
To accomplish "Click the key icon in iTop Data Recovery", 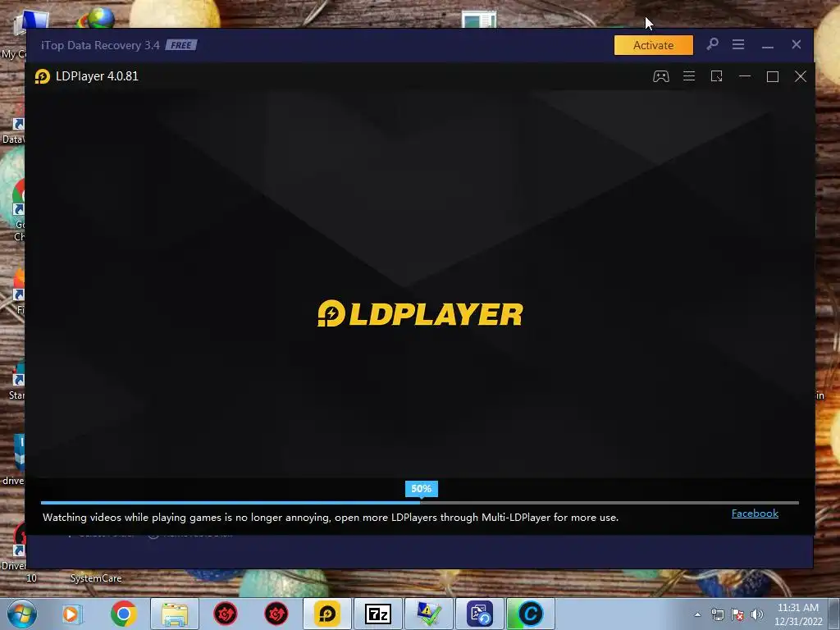I will pos(712,44).
